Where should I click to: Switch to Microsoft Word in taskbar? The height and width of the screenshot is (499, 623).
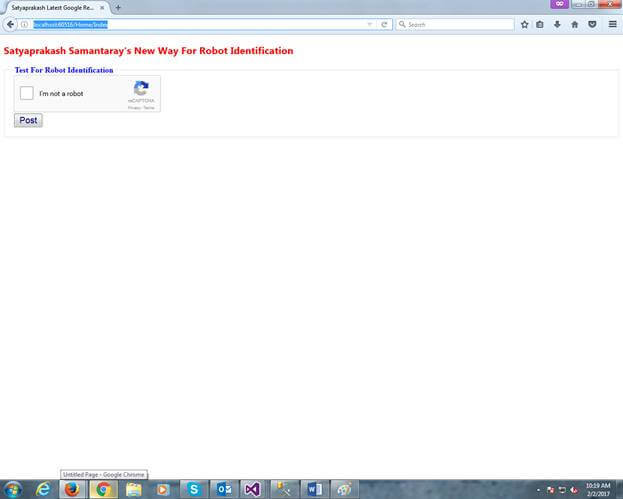315,489
